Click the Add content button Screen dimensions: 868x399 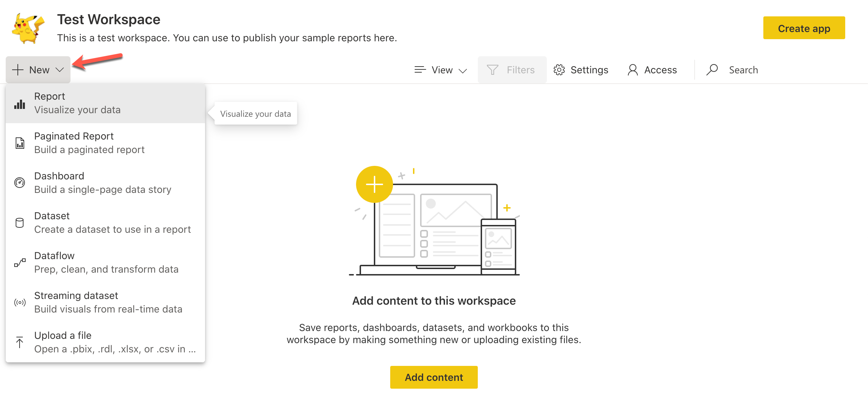pyautogui.click(x=435, y=377)
